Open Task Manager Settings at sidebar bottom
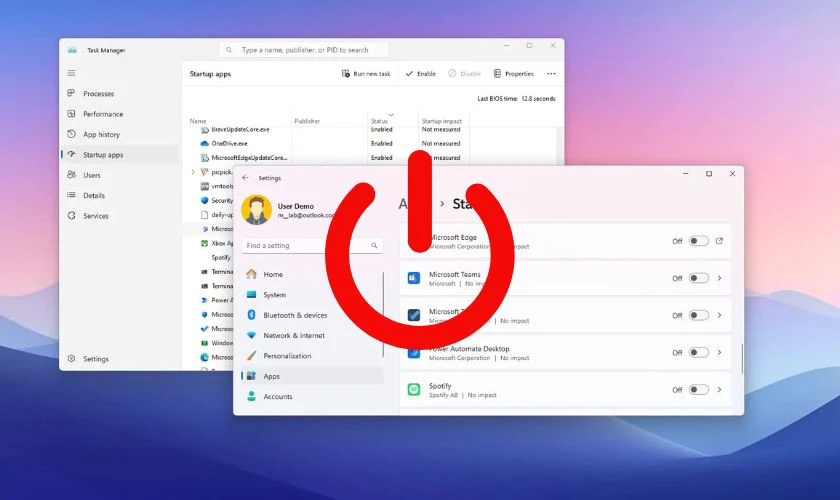Viewport: 840px width, 500px height. pyautogui.click(x=119, y=359)
